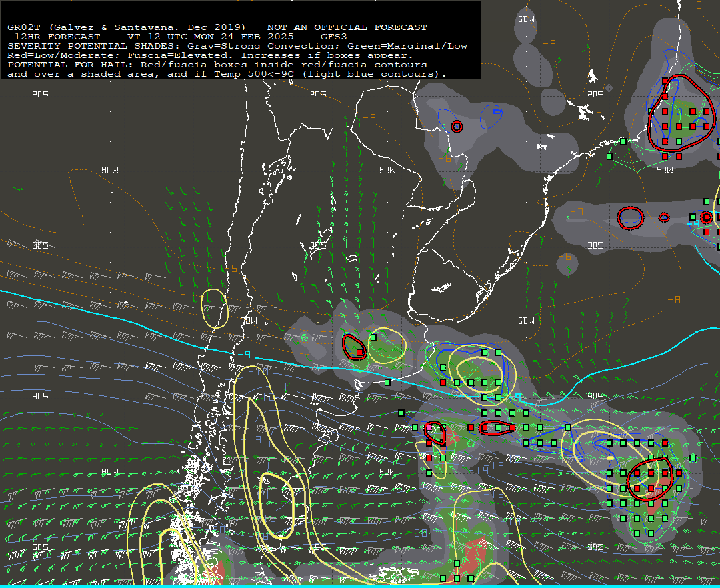Click the GR02T product title text

click(126, 27)
